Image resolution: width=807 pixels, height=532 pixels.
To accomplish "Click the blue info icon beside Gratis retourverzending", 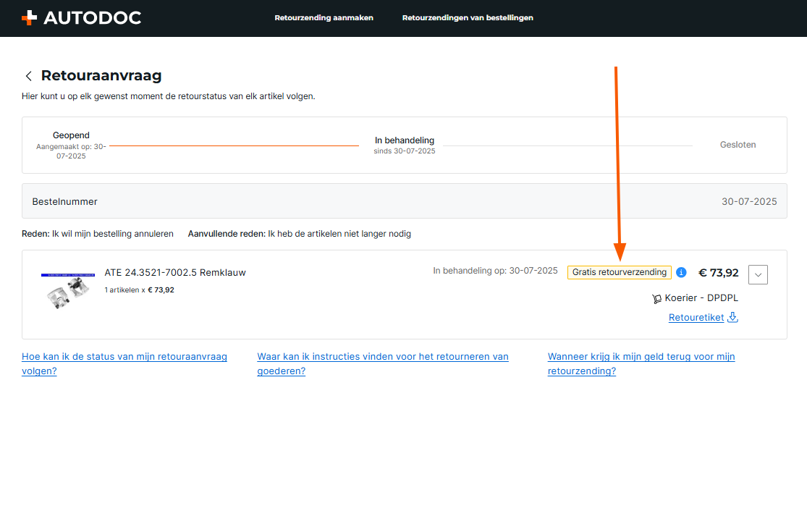I will 681,273.
